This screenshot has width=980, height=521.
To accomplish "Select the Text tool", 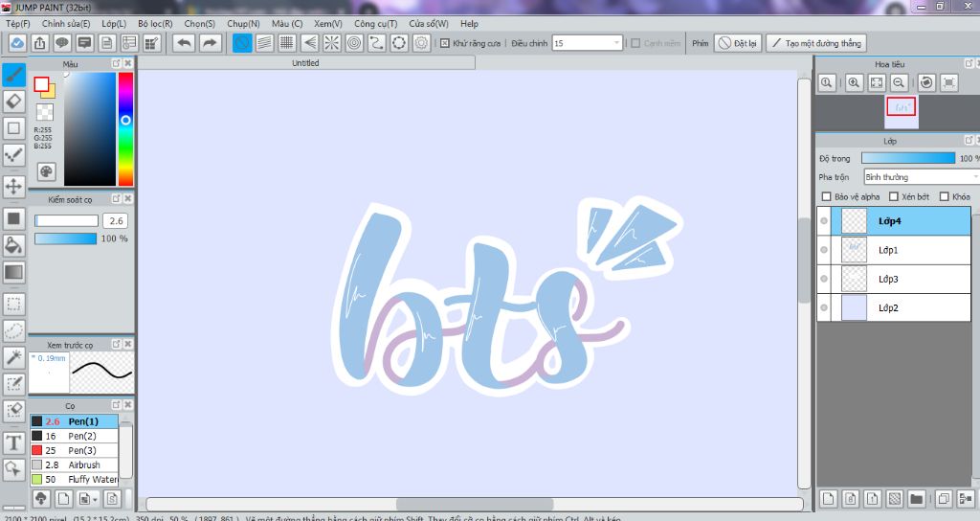I will pyautogui.click(x=13, y=442).
